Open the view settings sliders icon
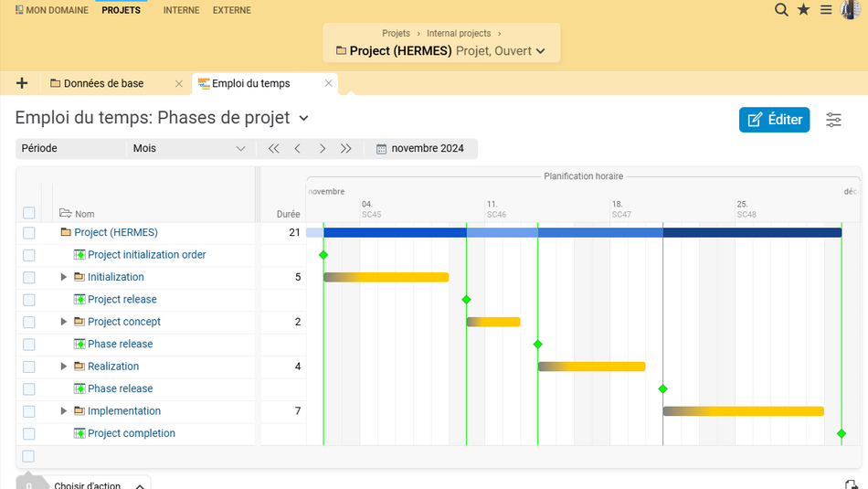Viewport: 868px width, 489px height. pyautogui.click(x=833, y=120)
